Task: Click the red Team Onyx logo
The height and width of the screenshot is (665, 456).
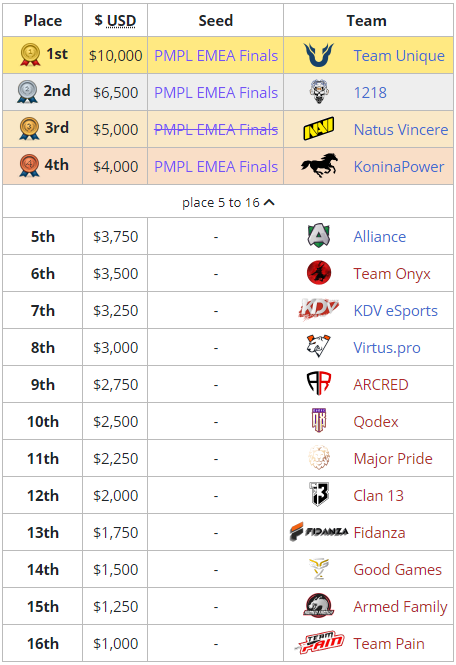Action: [319, 273]
